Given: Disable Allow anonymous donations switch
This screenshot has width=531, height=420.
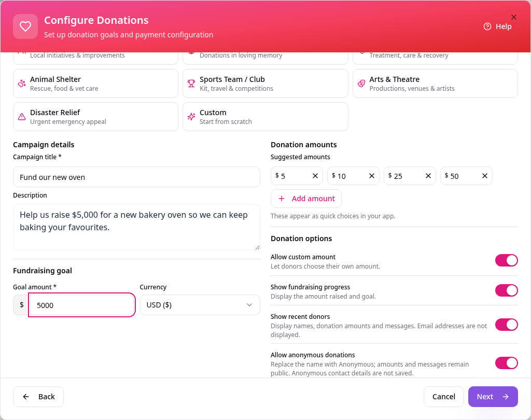Looking at the screenshot, I should (x=507, y=363).
